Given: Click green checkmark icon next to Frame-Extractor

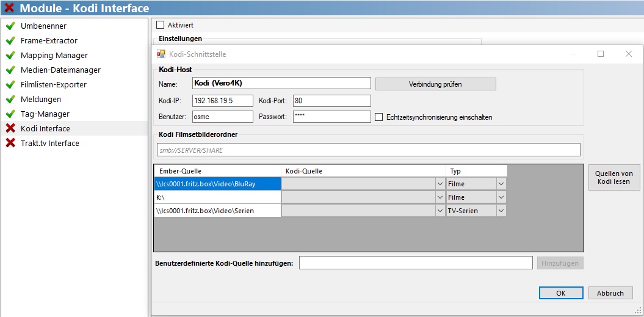Looking at the screenshot, I should coord(10,41).
